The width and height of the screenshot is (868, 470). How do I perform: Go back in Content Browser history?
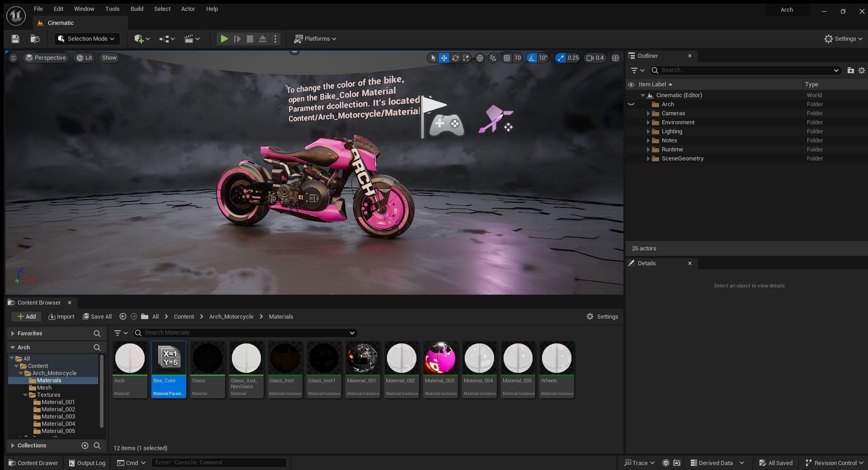pos(123,317)
